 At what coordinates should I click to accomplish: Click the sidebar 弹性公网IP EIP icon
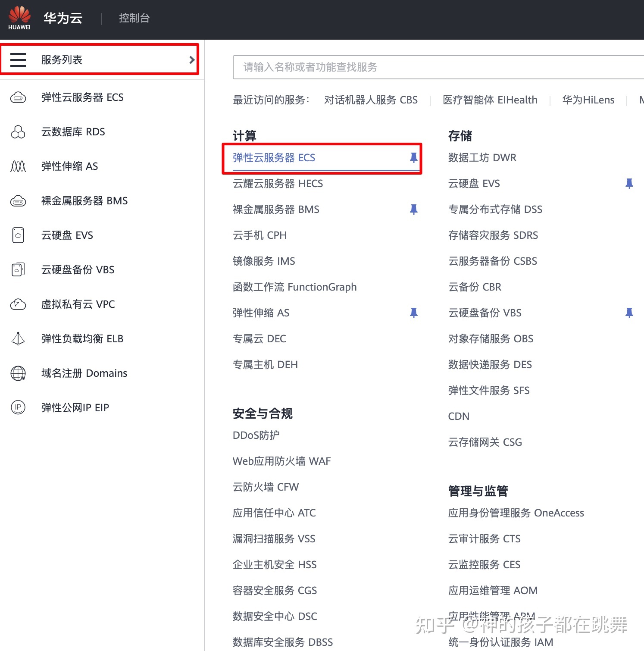[x=18, y=407]
